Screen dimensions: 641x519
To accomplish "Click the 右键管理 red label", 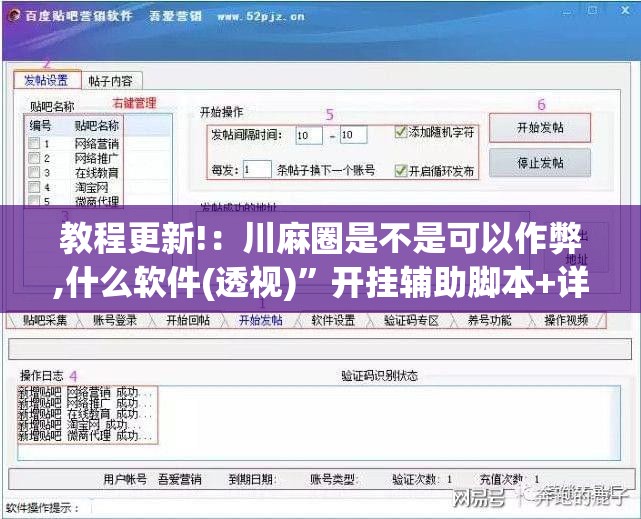I will pyautogui.click(x=134, y=103).
